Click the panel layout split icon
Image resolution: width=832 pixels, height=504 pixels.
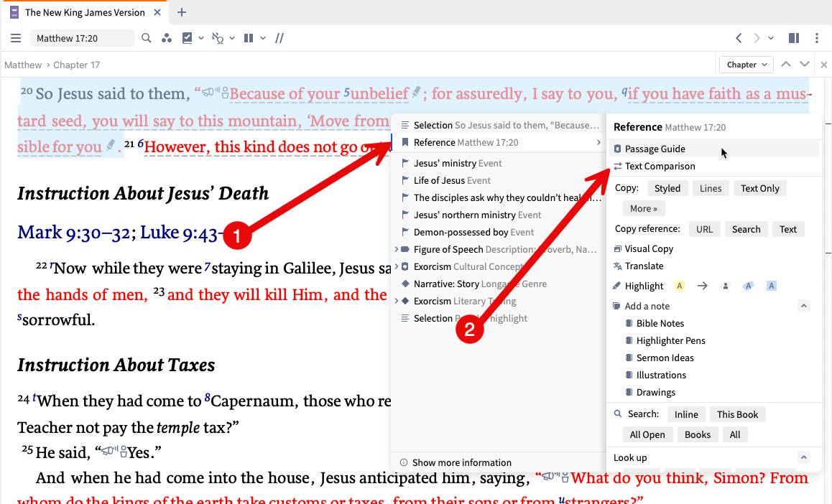coord(794,38)
